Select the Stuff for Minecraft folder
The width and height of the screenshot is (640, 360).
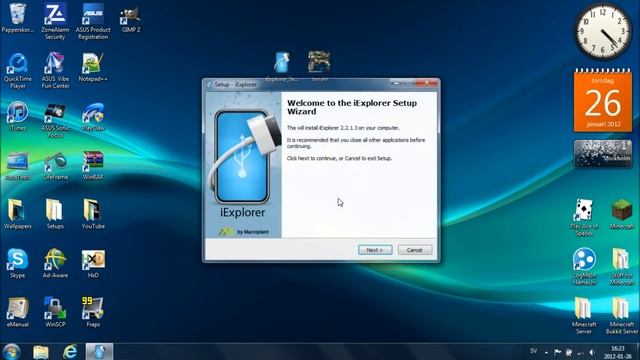click(x=622, y=267)
